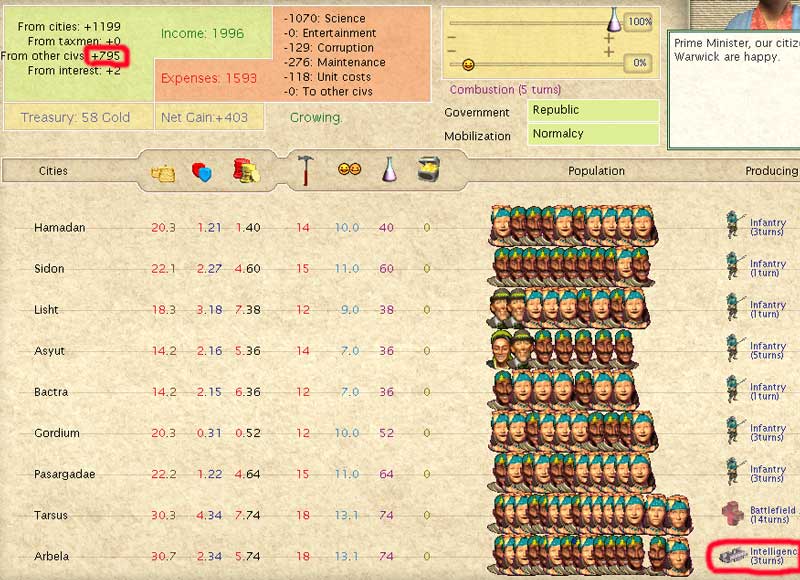Click the red and blue shields column icon
Viewport: 800px width, 580px height.
point(201,172)
